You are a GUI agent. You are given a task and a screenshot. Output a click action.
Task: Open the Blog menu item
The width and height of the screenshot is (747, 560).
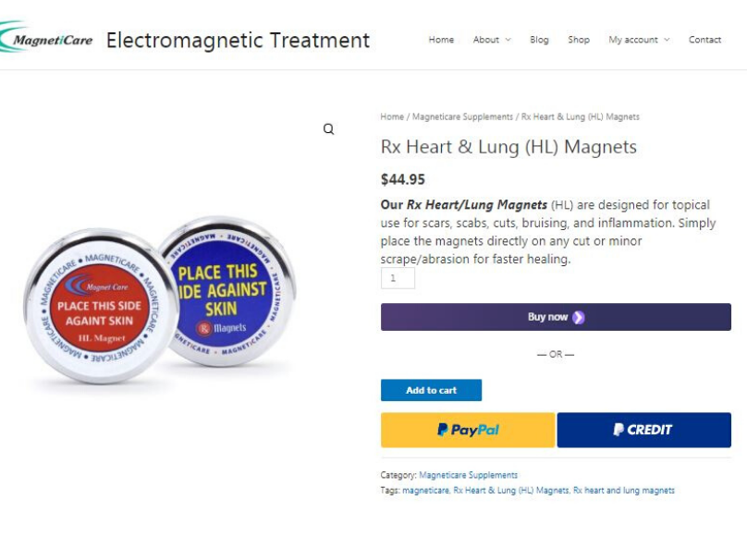[539, 40]
